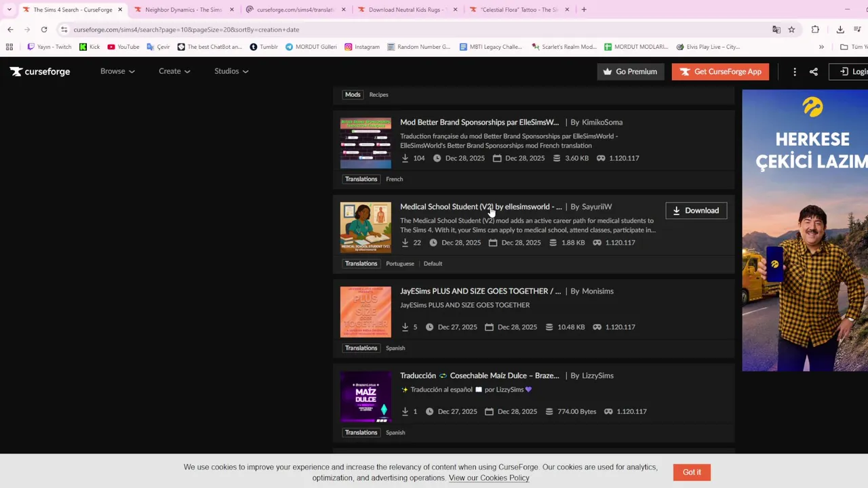Image resolution: width=868 pixels, height=488 pixels.
Task: Select the Mods category tag
Action: point(353,94)
